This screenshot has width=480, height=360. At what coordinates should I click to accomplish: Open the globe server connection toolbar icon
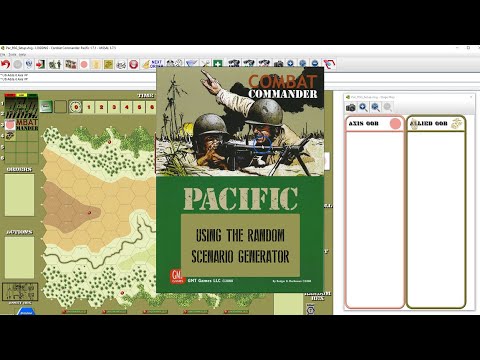pos(29,64)
